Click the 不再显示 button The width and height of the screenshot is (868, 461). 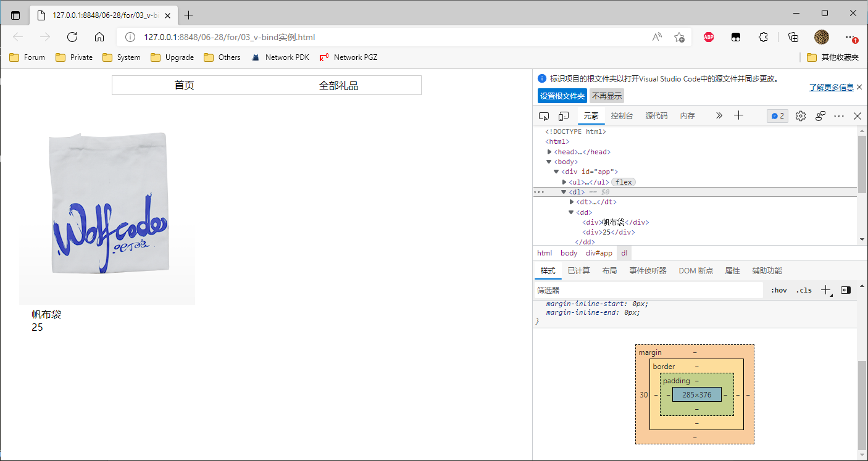607,96
